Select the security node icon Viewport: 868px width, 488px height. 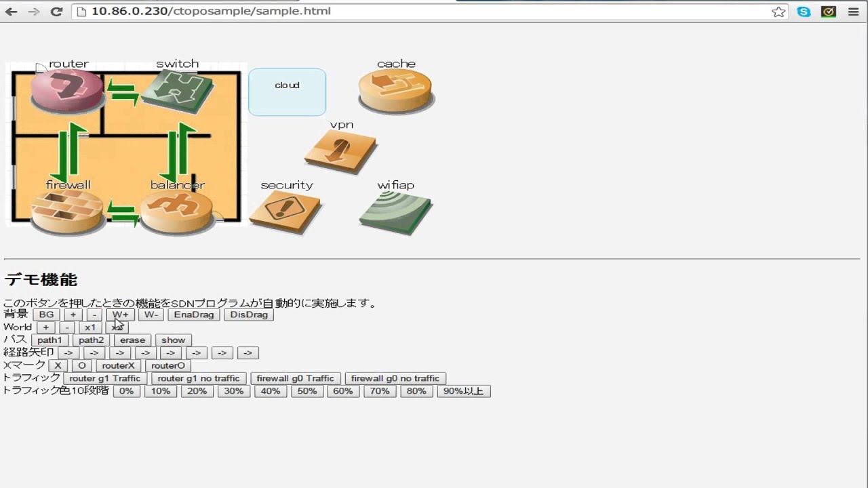286,212
